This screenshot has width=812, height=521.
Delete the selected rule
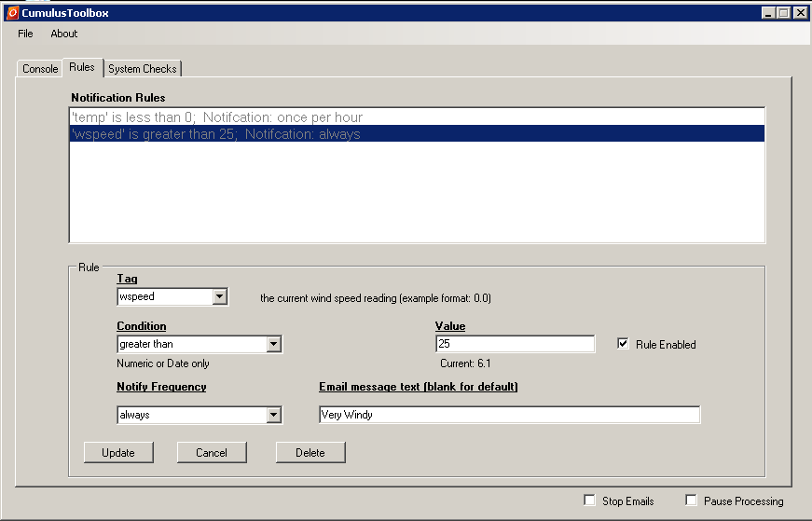pyautogui.click(x=310, y=453)
